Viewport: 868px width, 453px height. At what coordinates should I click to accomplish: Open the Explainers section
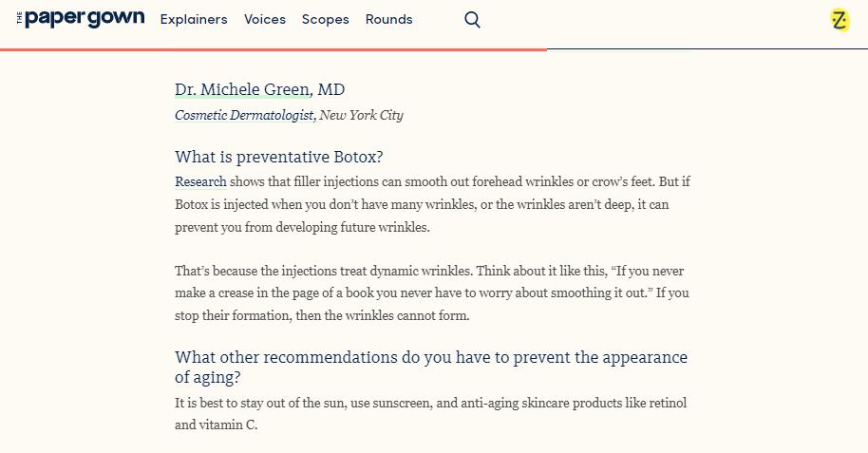194,19
